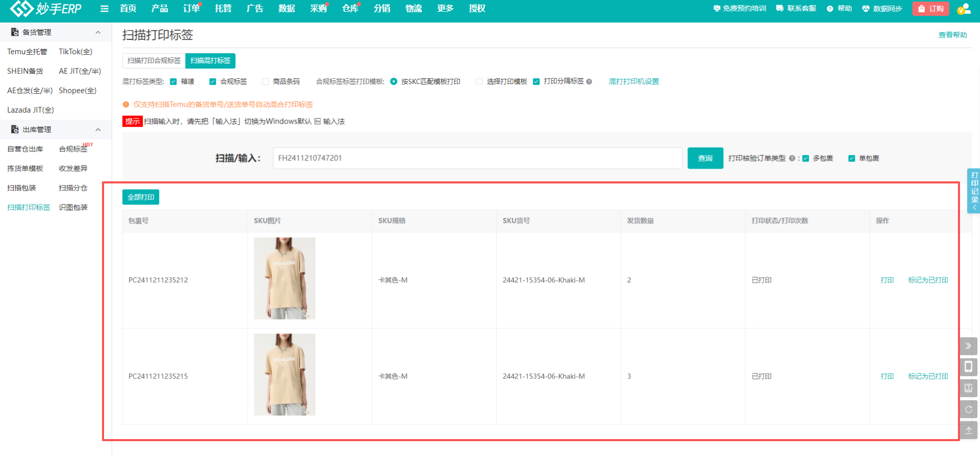Switch to 扫描打印合规标签 tab

[154, 60]
